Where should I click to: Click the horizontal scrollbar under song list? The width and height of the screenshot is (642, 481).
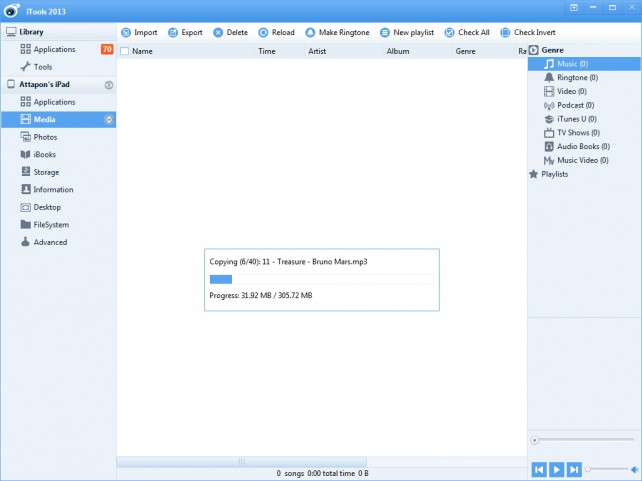pyautogui.click(x=240, y=461)
